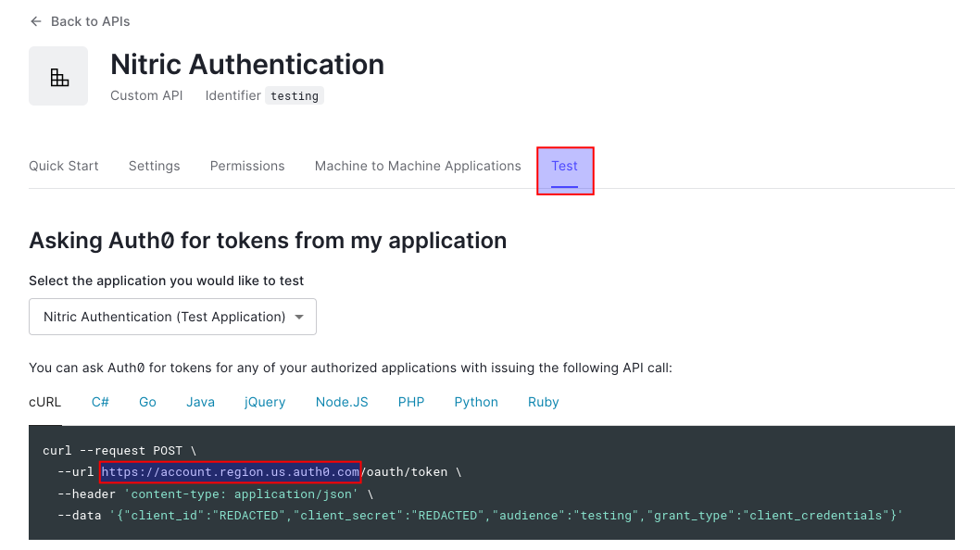Screen dimensions: 980x550
Task: Open Machine to Machine Applications tab
Action: [x=418, y=166]
